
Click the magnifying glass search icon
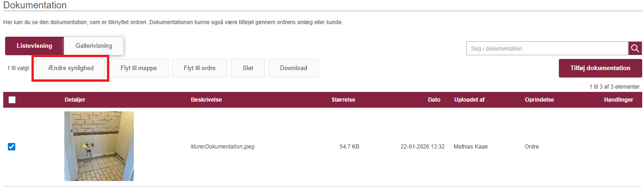[635, 48]
